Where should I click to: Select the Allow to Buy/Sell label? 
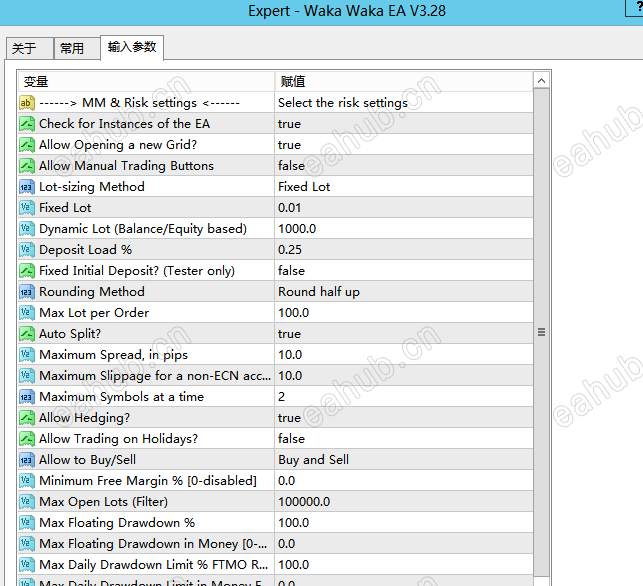(x=87, y=460)
